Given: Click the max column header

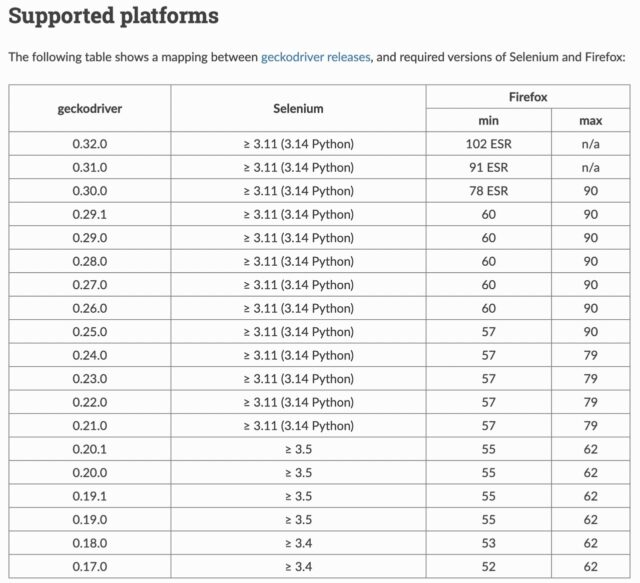Looking at the screenshot, I should 590,120.
